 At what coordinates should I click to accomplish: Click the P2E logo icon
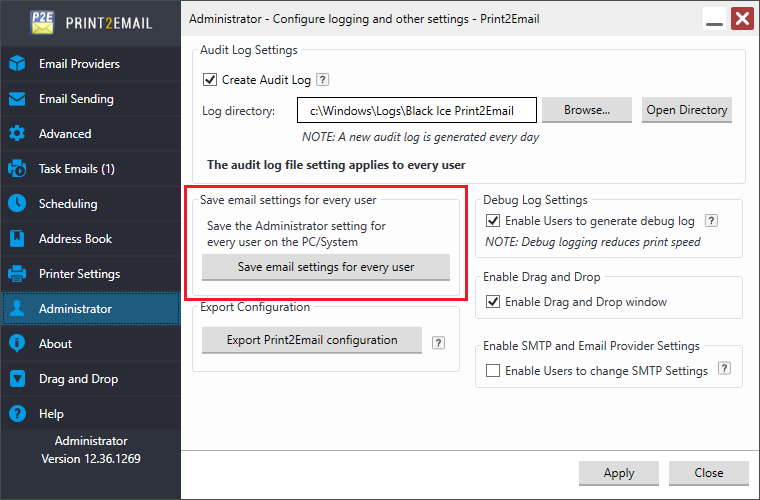click(43, 22)
